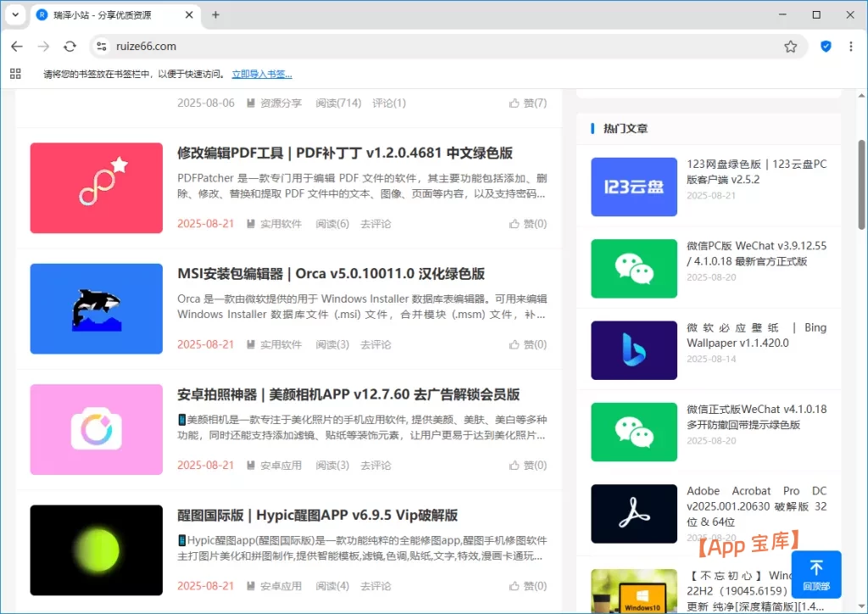Like the Orca article with its thumbs-up
868x614 pixels.
(x=516, y=343)
